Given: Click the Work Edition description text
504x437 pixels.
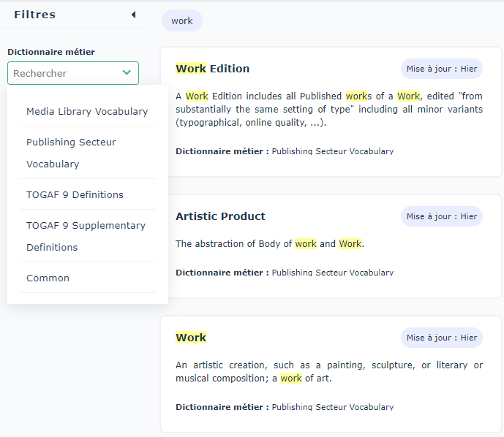Looking at the screenshot, I should [328, 110].
